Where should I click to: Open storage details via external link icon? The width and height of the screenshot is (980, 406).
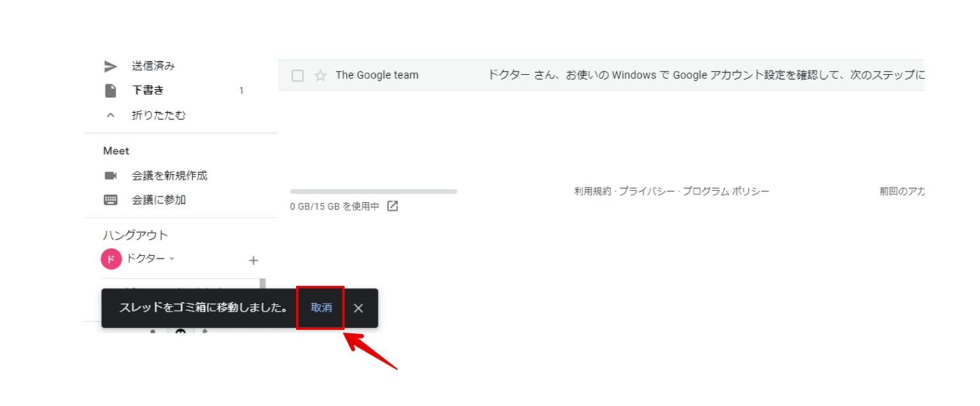pos(393,206)
